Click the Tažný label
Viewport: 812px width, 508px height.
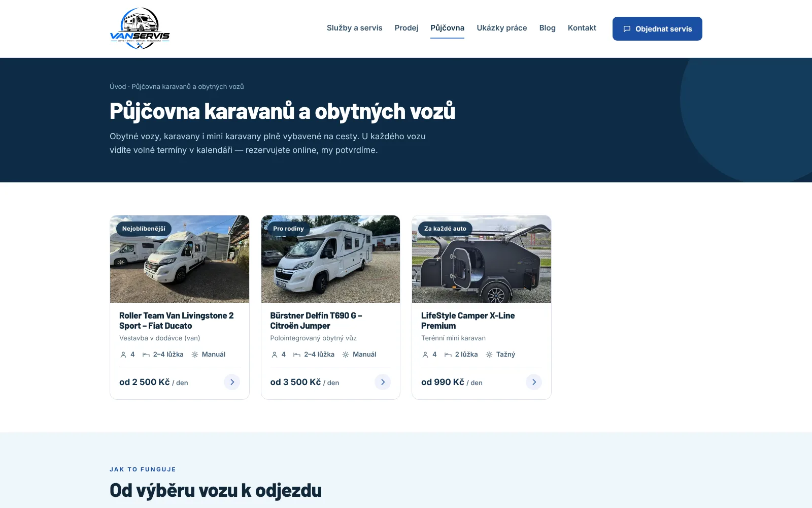point(505,354)
